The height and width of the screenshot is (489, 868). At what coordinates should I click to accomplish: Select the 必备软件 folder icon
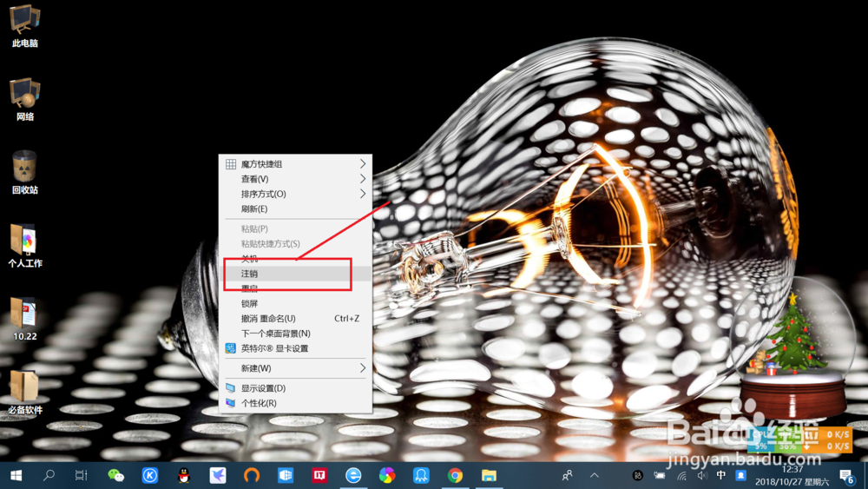(x=25, y=392)
